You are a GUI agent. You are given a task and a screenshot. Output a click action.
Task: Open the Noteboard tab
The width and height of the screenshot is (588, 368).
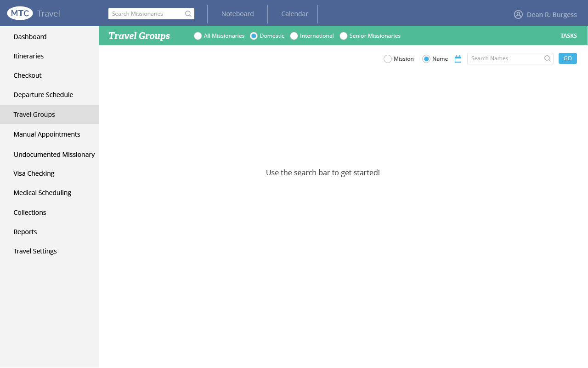pyautogui.click(x=237, y=14)
